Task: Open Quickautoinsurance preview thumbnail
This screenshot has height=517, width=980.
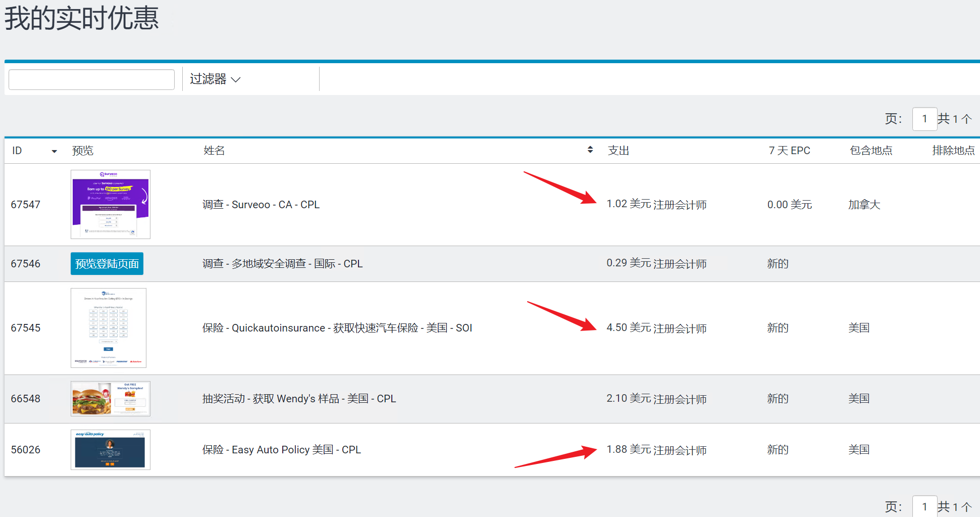Action: click(109, 328)
